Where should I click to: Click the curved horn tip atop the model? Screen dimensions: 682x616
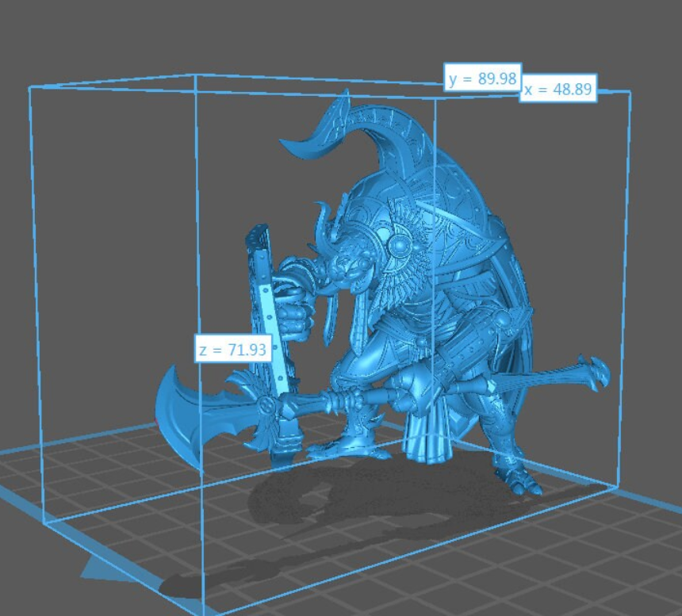295,145
